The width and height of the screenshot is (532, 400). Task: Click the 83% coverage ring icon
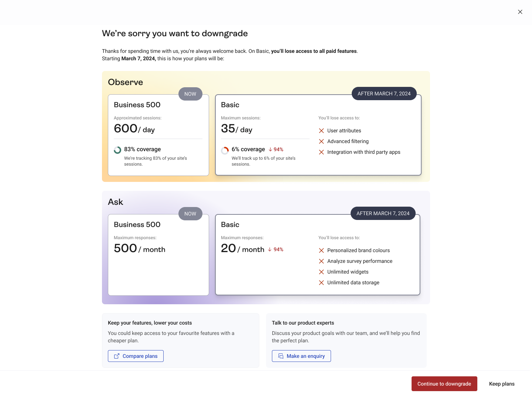[x=117, y=150]
